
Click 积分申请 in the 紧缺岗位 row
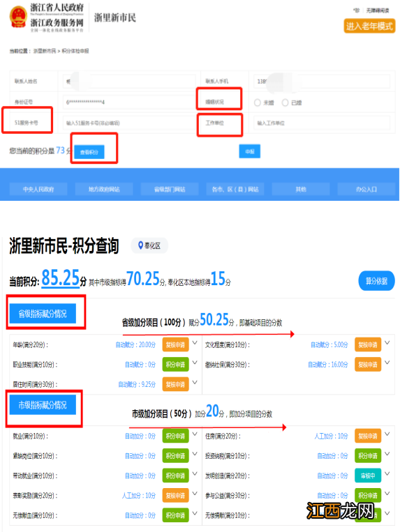click(x=175, y=456)
